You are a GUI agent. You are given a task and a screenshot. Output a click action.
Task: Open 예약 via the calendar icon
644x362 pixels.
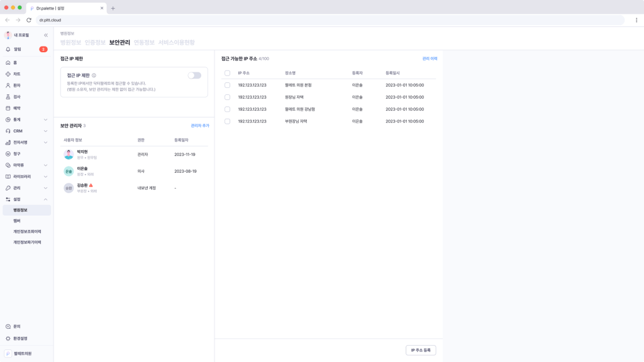[8, 108]
